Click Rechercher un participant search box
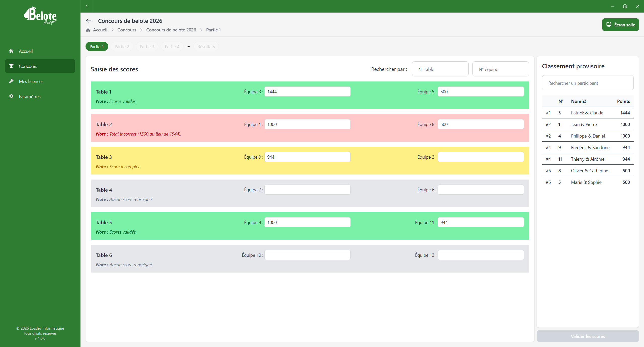 pyautogui.click(x=588, y=83)
